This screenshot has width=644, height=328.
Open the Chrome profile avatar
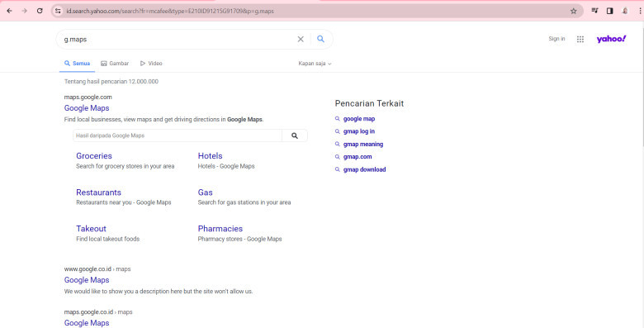click(625, 11)
